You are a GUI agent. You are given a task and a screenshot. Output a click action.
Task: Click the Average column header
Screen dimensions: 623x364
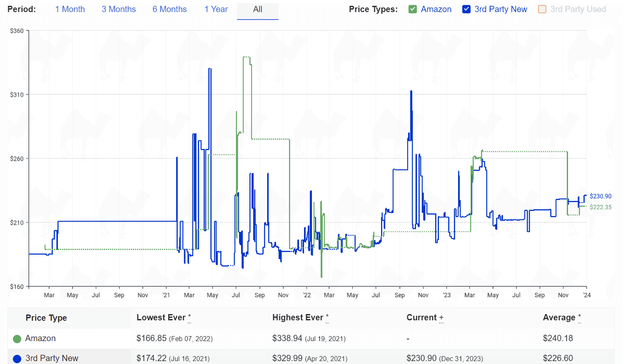(559, 317)
